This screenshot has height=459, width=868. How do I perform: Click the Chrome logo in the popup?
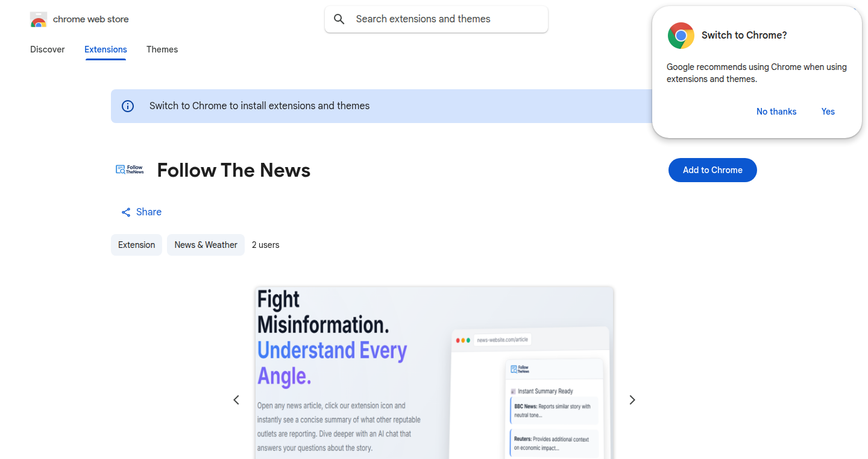coord(681,36)
